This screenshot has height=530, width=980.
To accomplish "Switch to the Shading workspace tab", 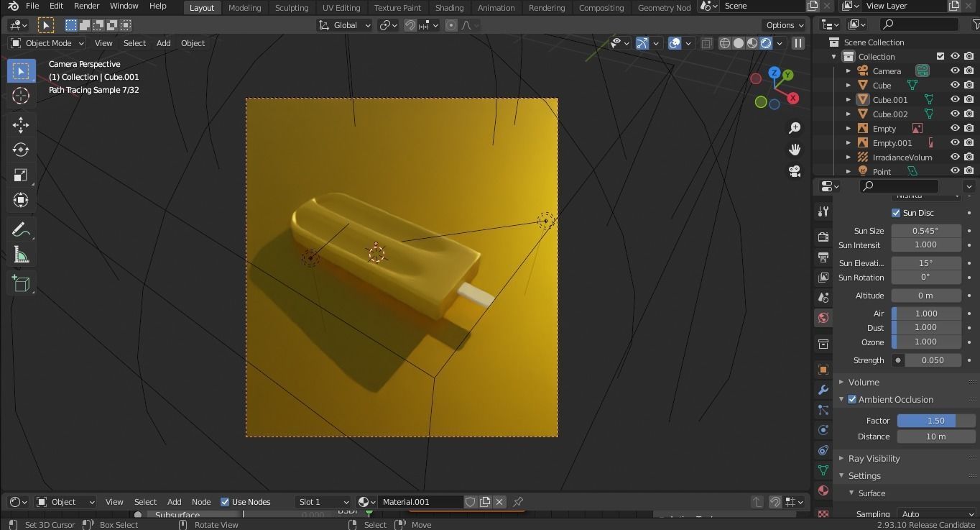I will click(x=449, y=8).
